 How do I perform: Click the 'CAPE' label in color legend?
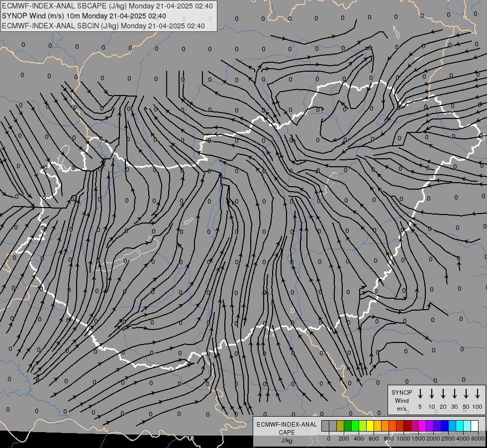287,433
